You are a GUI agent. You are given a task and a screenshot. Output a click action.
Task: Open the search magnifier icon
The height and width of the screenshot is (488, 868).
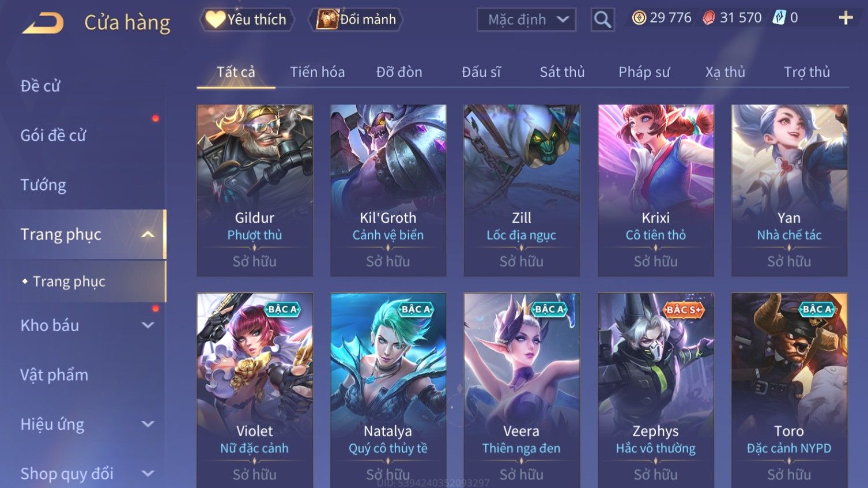pyautogui.click(x=602, y=20)
